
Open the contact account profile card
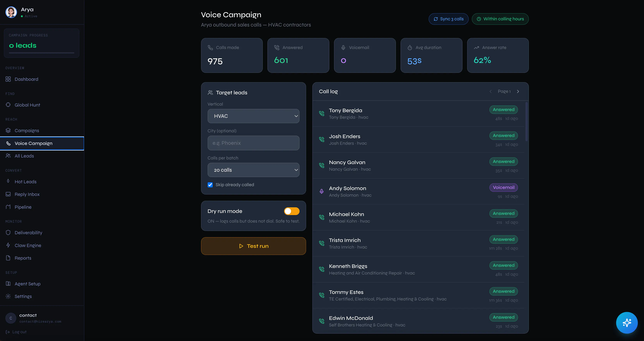point(42,318)
